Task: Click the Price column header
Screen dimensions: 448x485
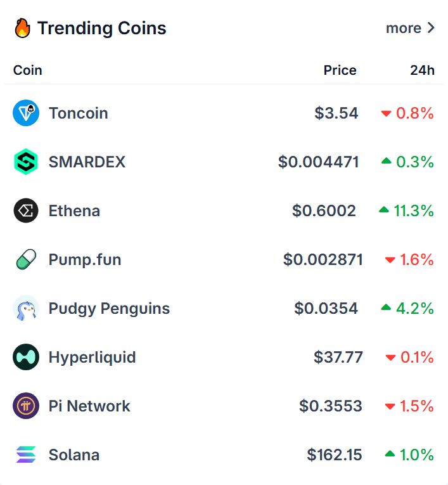Action: coord(340,70)
